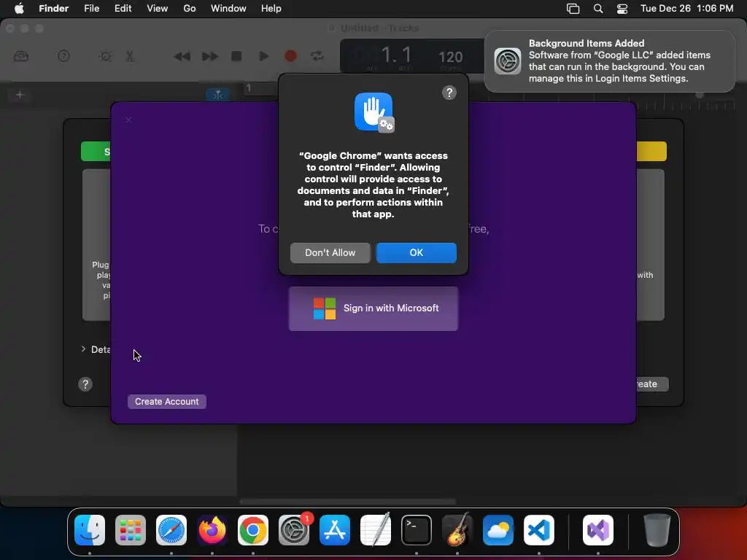Open Terminal from the Dock

[417, 530]
